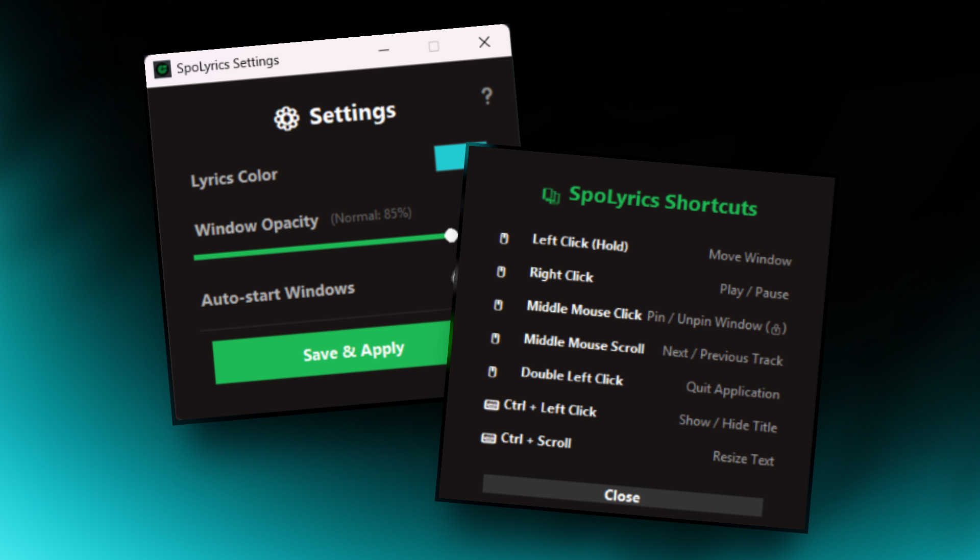Click mouse icon beside Middle Mouse Scroll

[495, 338]
